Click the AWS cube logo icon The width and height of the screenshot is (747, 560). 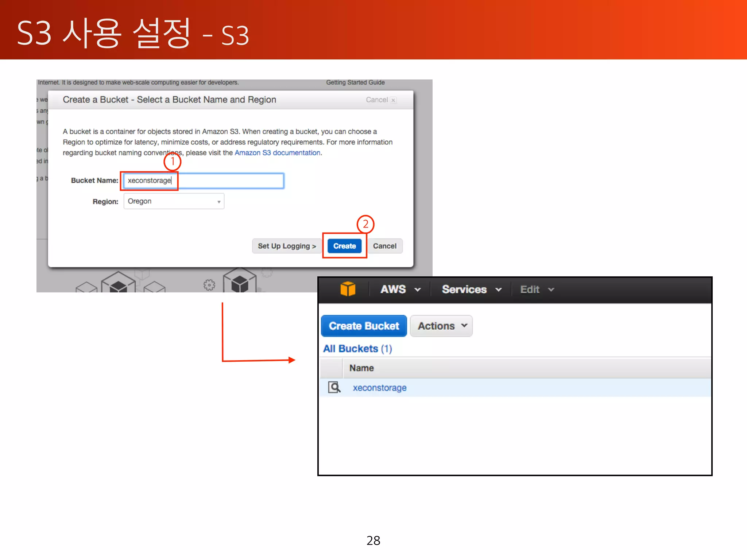(348, 289)
